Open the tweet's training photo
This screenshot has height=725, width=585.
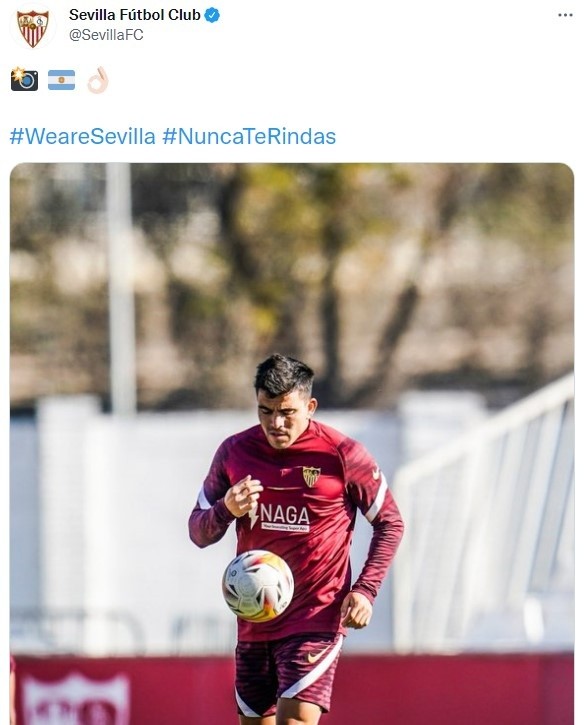292,444
